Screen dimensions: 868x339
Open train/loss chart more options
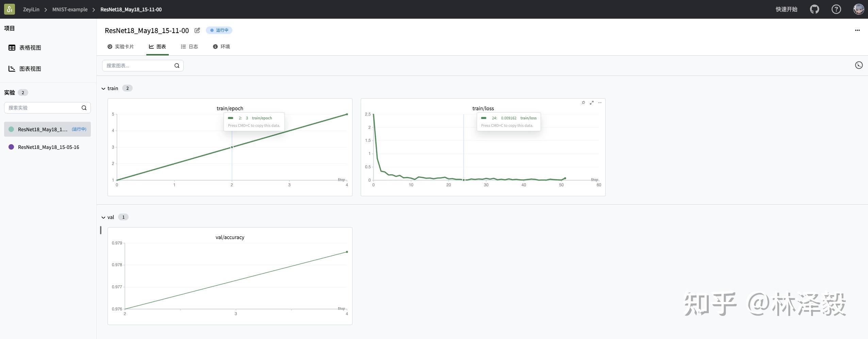(x=600, y=103)
